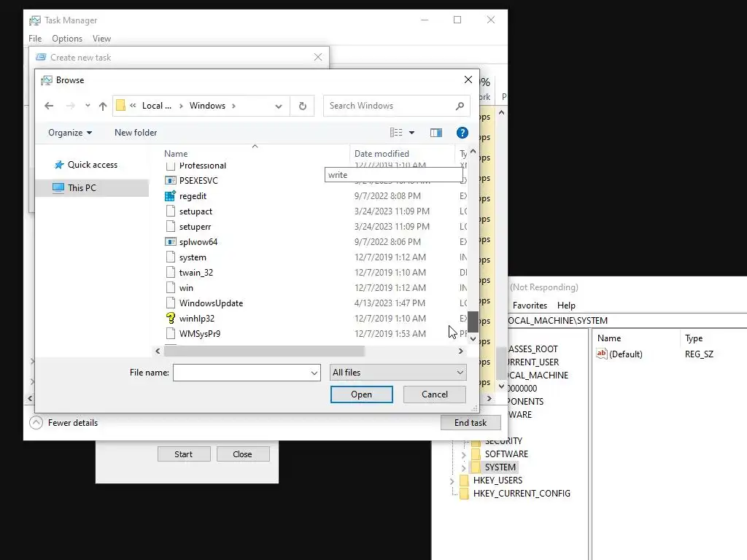Open the view options dropdown arrow
The width and height of the screenshot is (747, 560).
(412, 133)
